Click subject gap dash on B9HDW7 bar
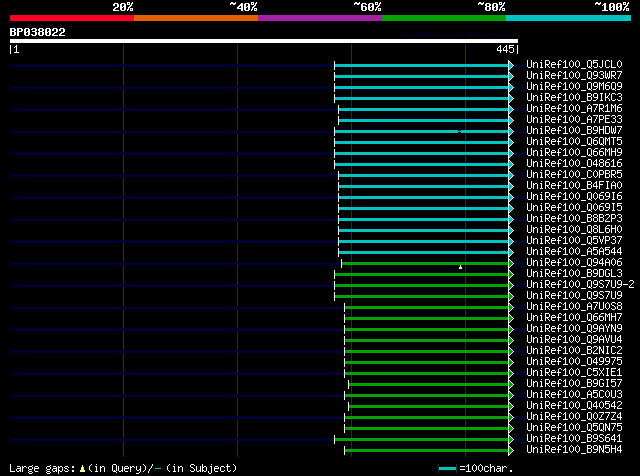This screenshot has width=640, height=476. tap(460, 131)
